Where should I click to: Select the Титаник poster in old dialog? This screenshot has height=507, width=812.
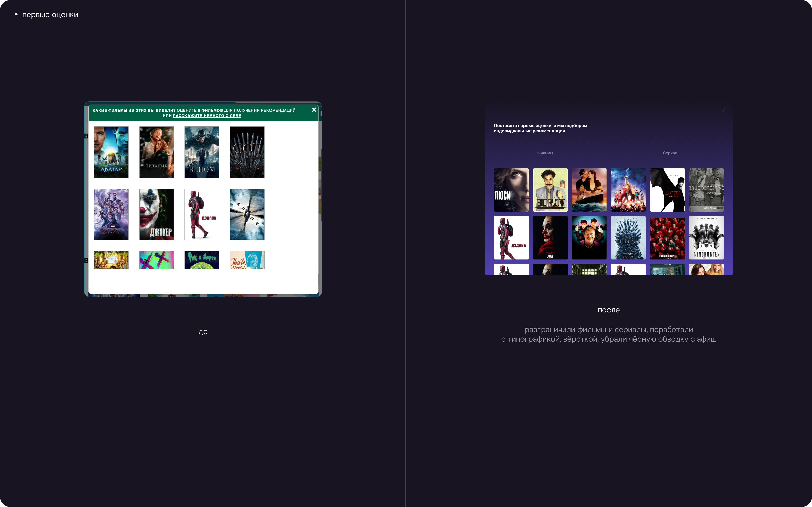(x=156, y=152)
